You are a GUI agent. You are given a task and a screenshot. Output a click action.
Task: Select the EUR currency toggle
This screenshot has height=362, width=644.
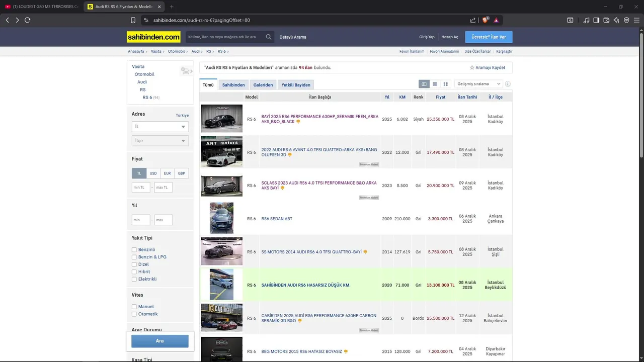(x=167, y=173)
